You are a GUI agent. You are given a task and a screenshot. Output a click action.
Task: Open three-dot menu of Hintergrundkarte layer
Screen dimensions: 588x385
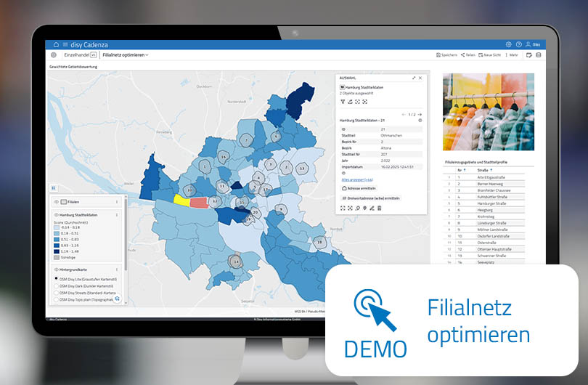click(117, 269)
